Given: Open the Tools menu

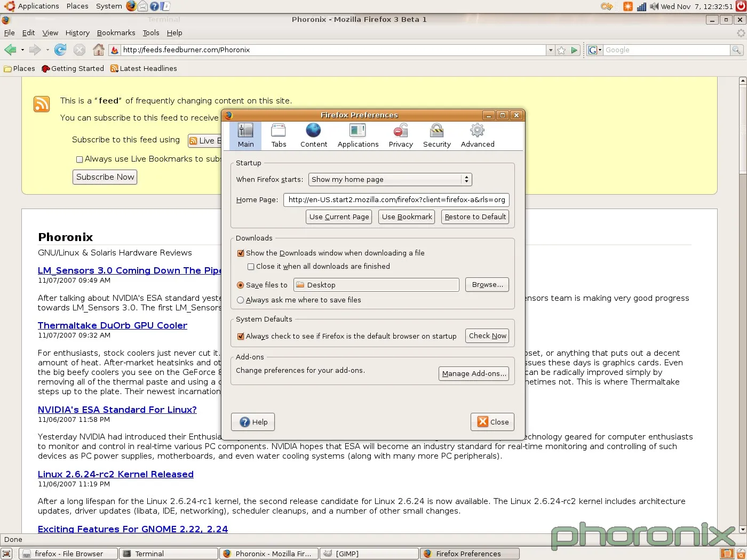Looking at the screenshot, I should (151, 33).
